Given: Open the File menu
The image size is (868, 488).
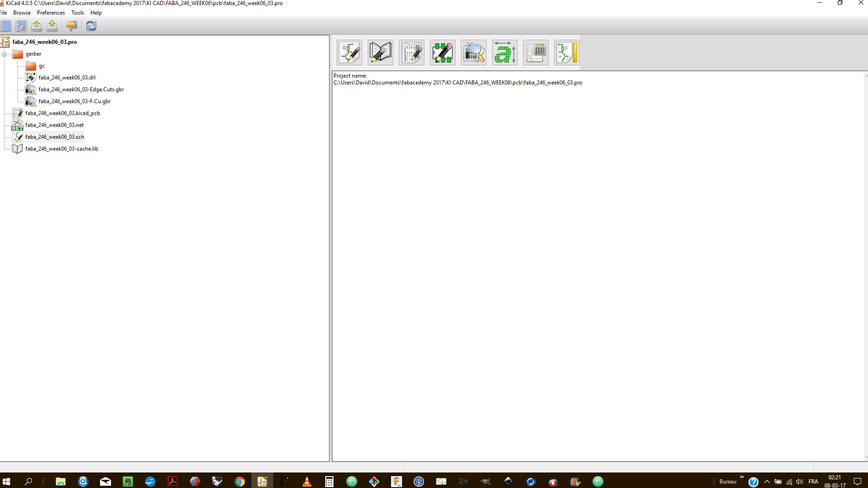Looking at the screenshot, I should (4, 13).
